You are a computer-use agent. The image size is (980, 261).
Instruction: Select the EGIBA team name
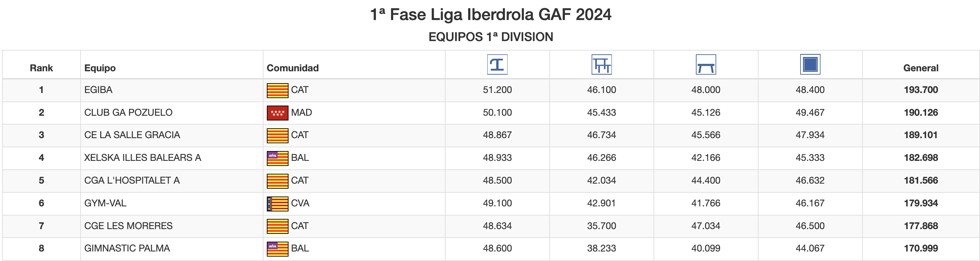pos(98,90)
